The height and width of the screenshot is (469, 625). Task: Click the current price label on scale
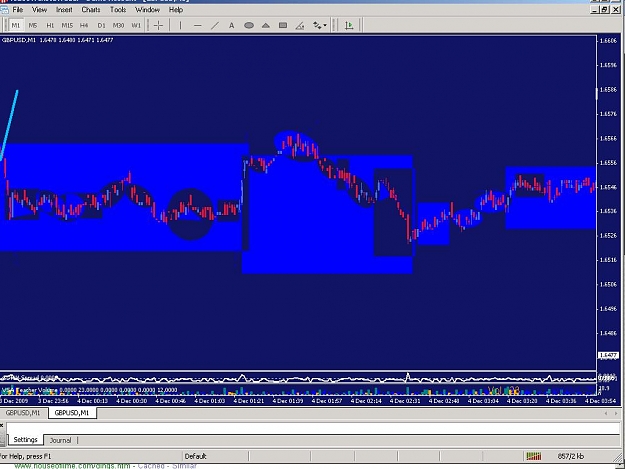pyautogui.click(x=608, y=355)
